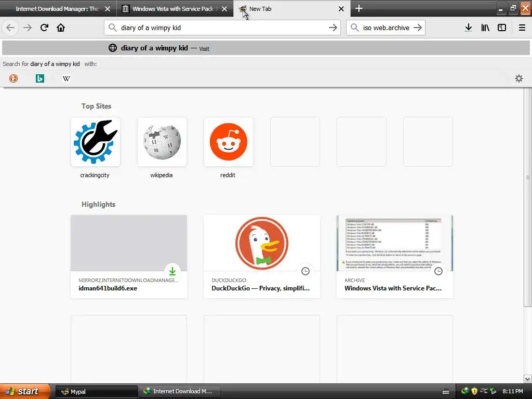Screen dimensions: 532x399
Task: Switch to Windows Vista with Service Pack tab
Action: tap(175, 8)
